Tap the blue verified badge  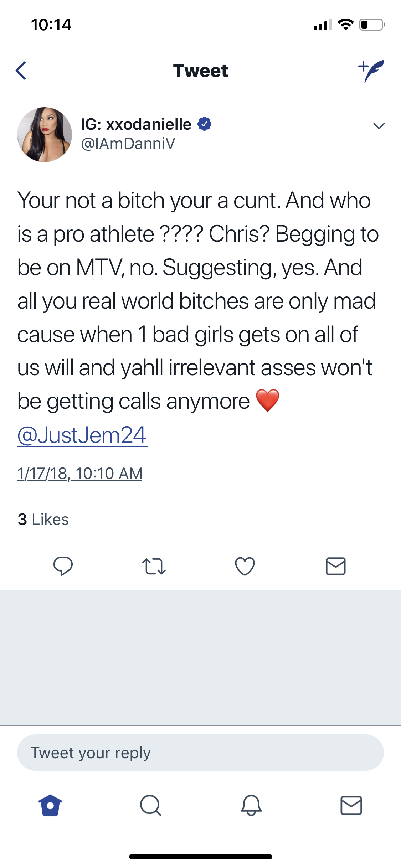[205, 124]
